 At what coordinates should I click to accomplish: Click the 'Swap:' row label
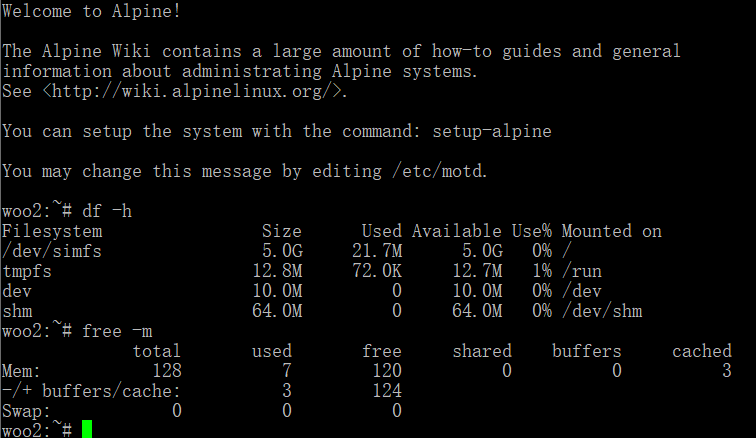(x=27, y=411)
